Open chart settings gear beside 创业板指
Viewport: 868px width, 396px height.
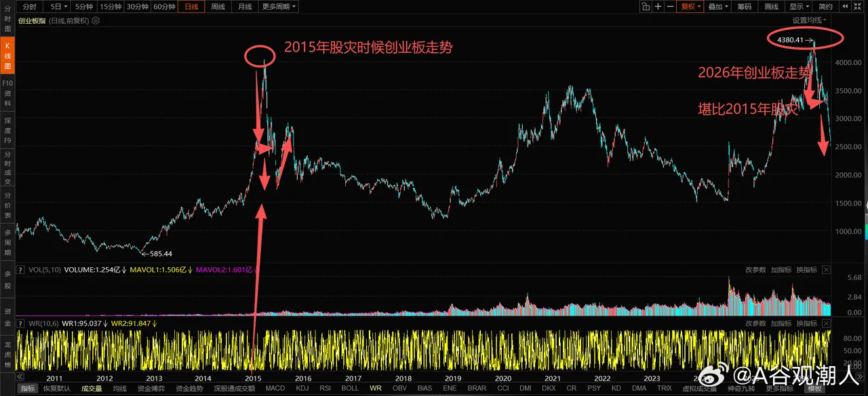tap(96, 20)
